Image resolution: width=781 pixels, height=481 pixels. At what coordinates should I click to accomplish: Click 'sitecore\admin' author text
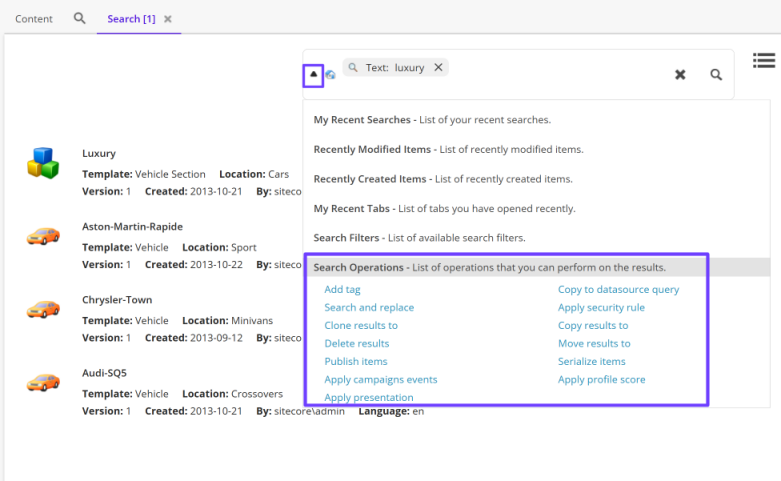pos(309,411)
